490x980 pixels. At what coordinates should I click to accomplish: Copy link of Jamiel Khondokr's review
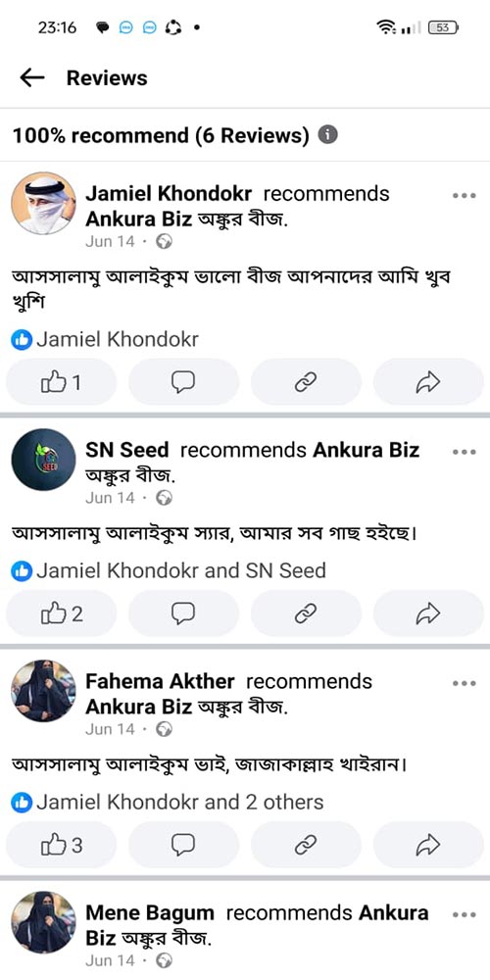tap(306, 382)
